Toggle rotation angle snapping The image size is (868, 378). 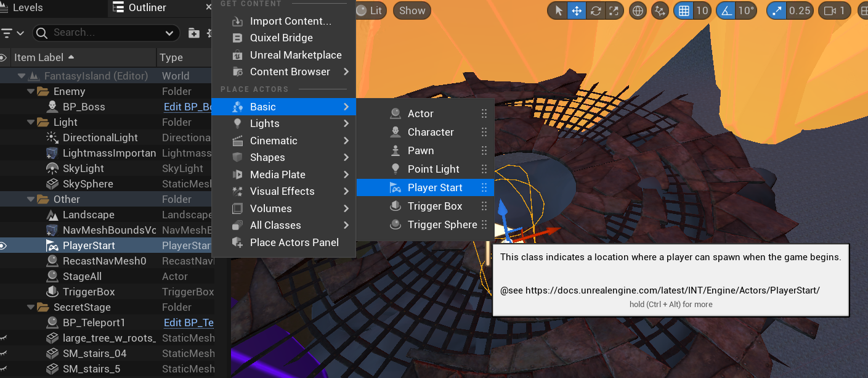(726, 10)
